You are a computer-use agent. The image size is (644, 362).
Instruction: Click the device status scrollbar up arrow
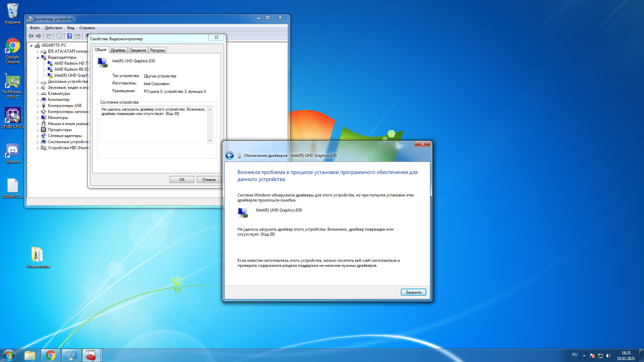click(210, 110)
